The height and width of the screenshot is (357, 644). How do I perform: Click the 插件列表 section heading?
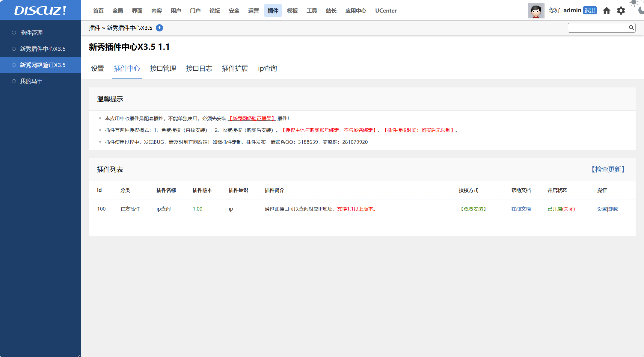coord(110,170)
